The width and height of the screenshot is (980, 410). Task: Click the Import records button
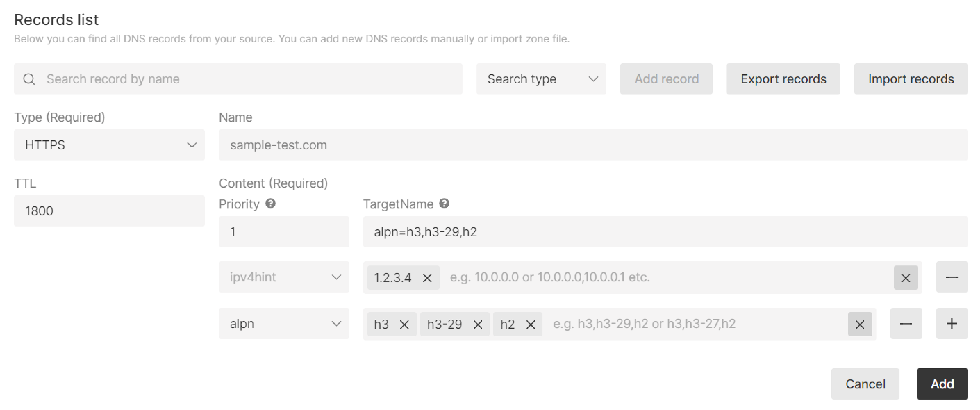point(911,79)
